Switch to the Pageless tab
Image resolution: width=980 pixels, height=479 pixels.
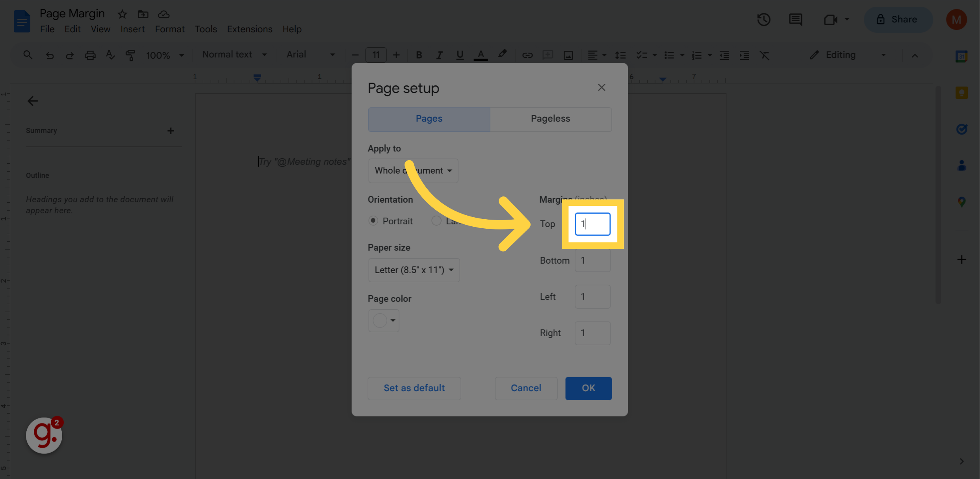550,119
